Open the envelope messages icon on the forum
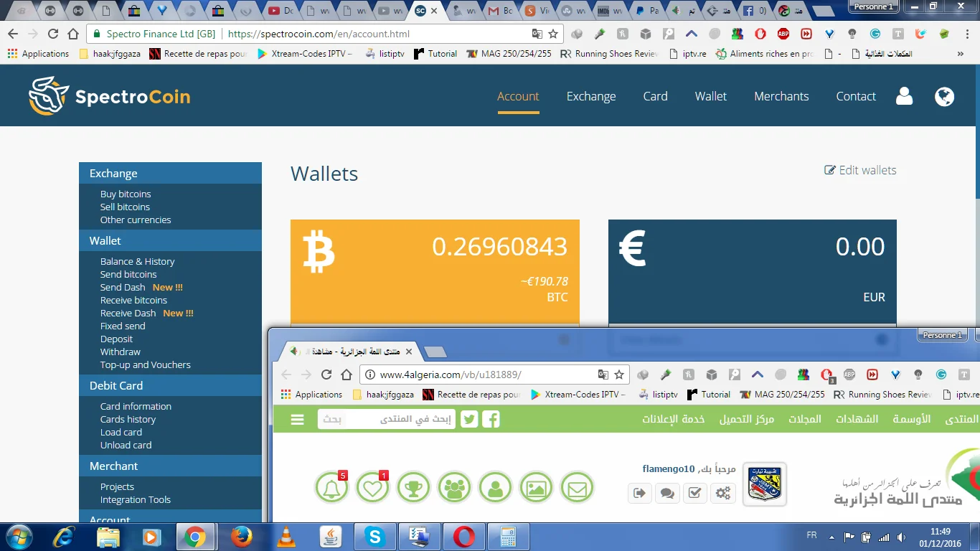Screen dimensions: 980x551 (577, 488)
